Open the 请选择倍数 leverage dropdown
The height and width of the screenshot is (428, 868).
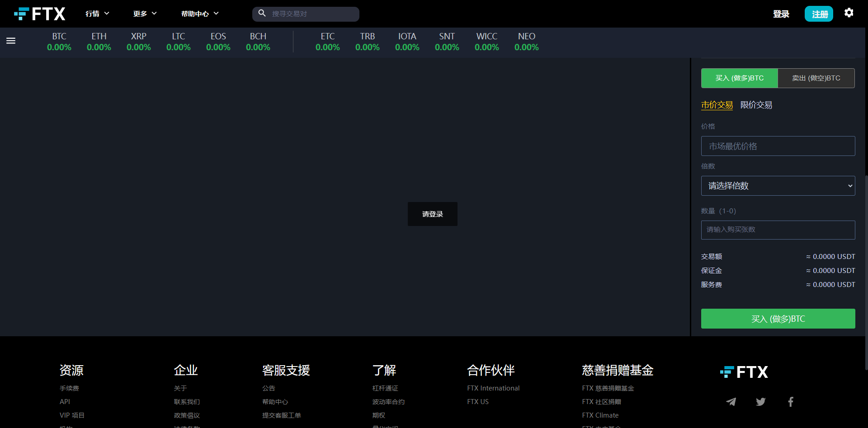tap(778, 186)
